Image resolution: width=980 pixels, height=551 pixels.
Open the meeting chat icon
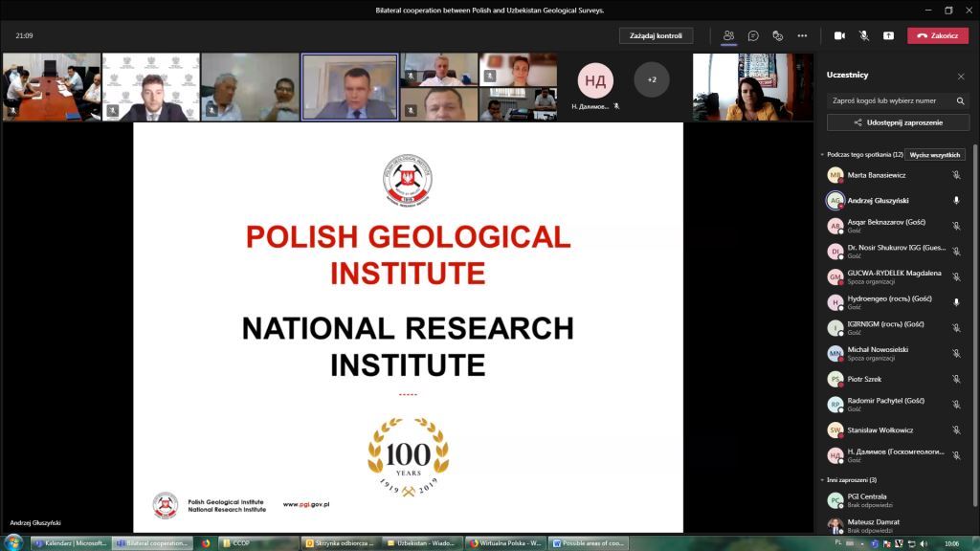[x=753, y=35]
